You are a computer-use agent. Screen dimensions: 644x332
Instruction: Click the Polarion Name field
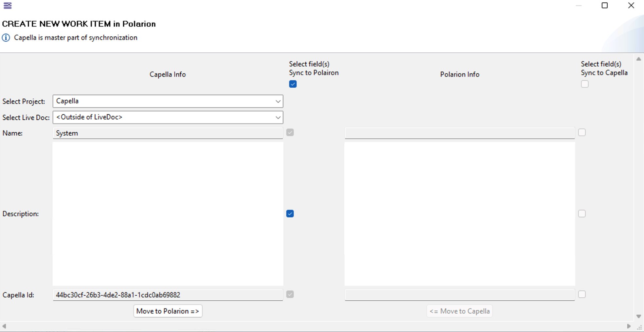[460, 133]
